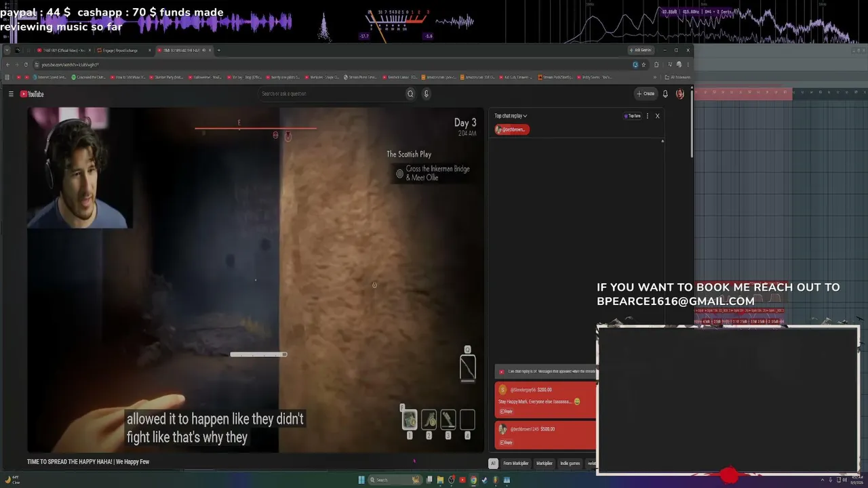
Task: Open the YouTube account avatar menu
Action: coord(679,94)
